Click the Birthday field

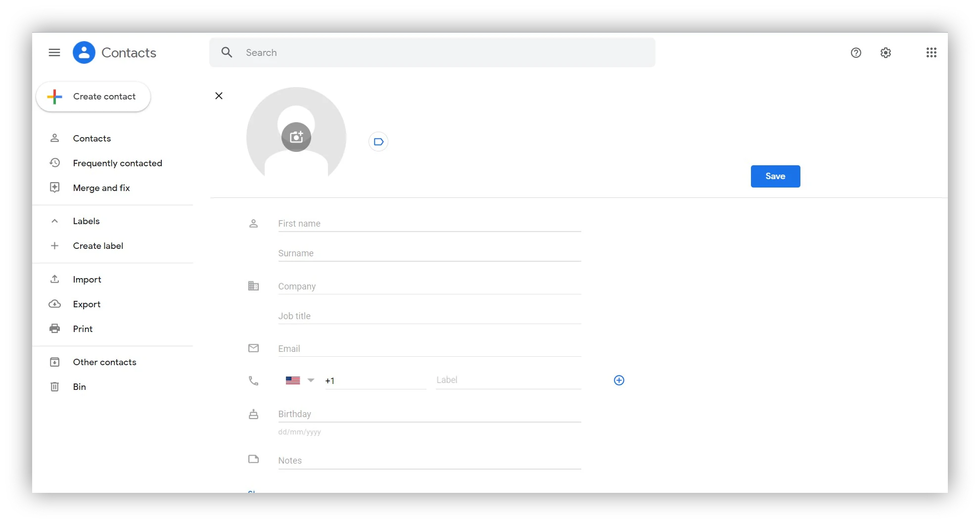pyautogui.click(x=429, y=414)
